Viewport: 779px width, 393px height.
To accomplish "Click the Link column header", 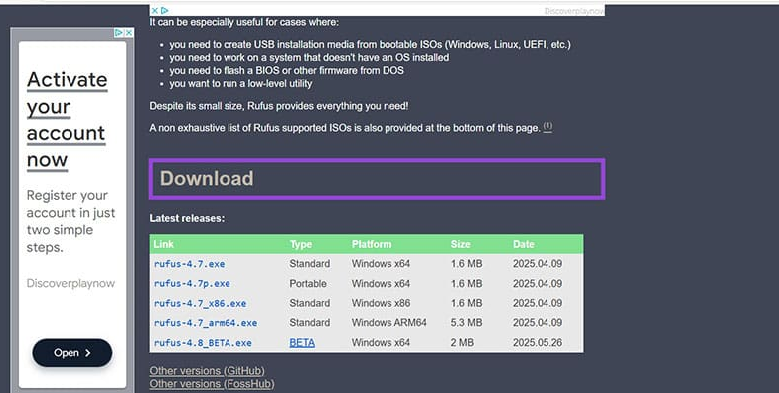I will click(163, 244).
